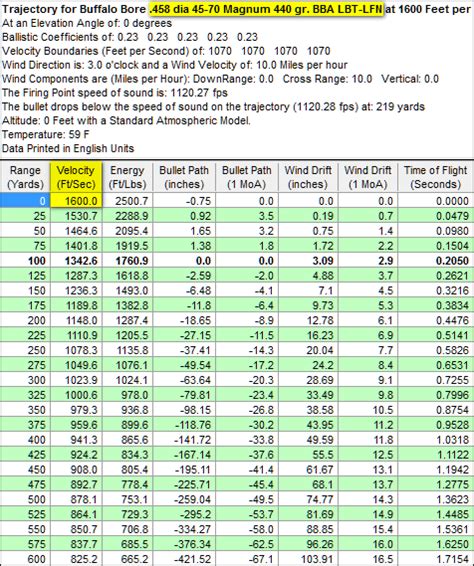Select wind drift value 38.58

point(308,410)
